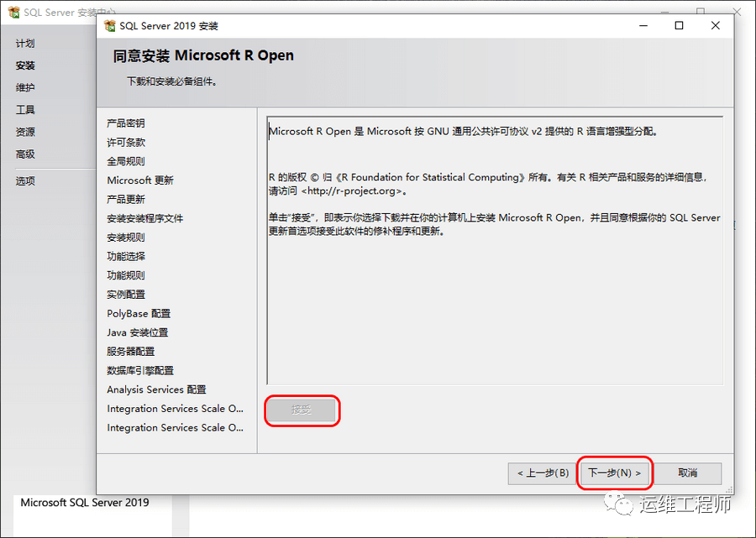Select the 安装安装程序文件 setup step
The image size is (756, 538).
coord(145,219)
